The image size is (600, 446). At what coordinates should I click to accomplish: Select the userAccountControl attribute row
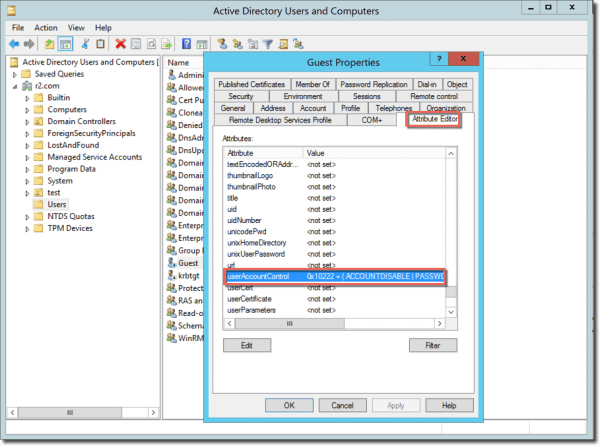point(336,277)
